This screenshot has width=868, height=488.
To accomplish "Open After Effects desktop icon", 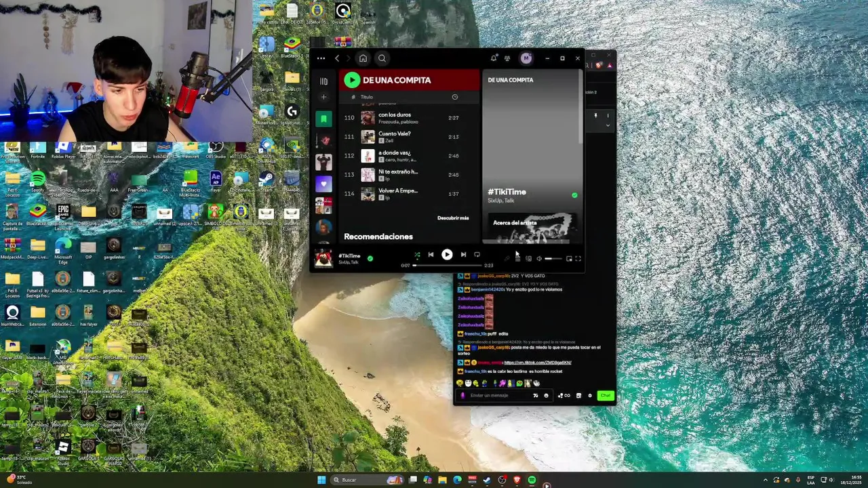I will [x=216, y=182].
